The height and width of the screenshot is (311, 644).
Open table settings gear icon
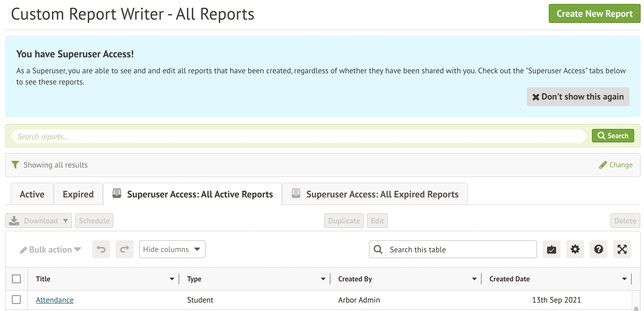575,249
